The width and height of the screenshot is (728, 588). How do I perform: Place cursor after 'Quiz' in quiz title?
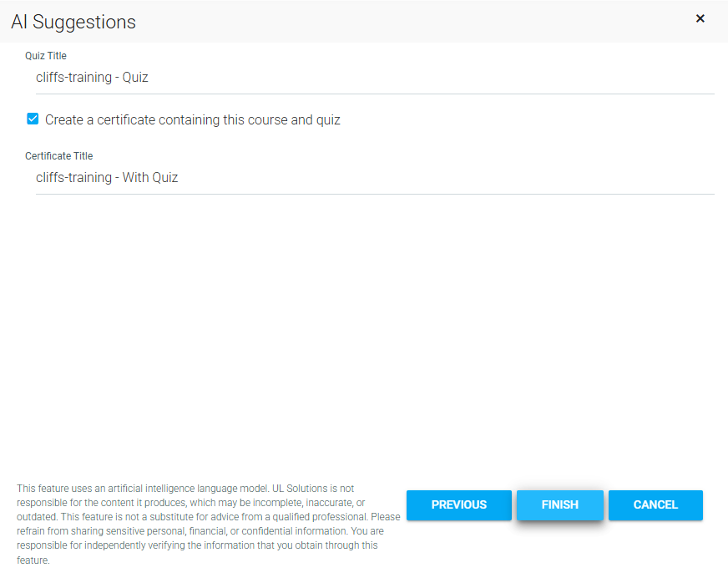(149, 78)
